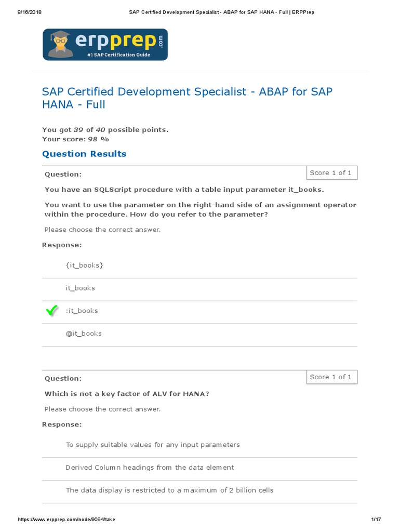Click the graduate mascot icon in logo
The height and width of the screenshot is (532, 399).
coord(60,45)
